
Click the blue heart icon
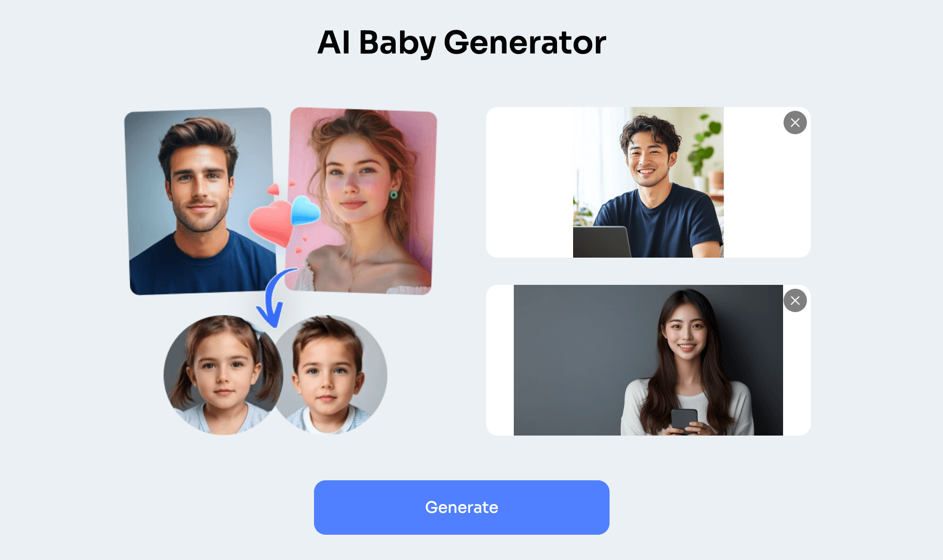tap(305, 210)
